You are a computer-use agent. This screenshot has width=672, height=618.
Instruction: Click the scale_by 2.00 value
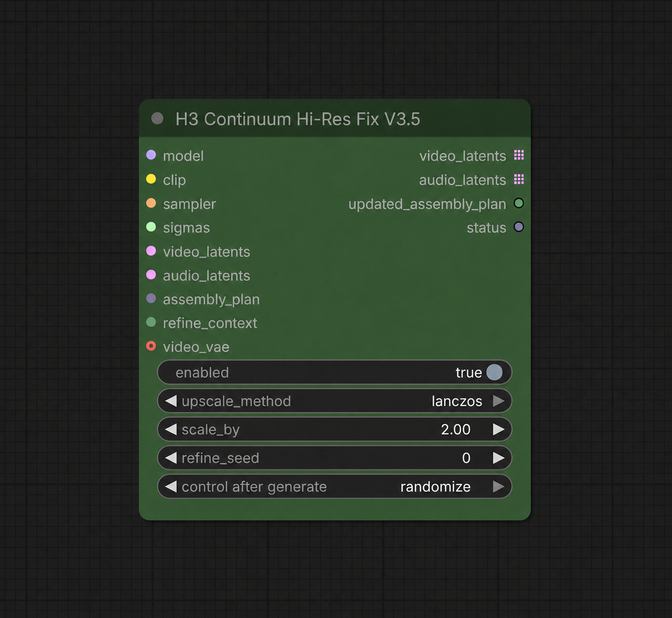tap(456, 429)
